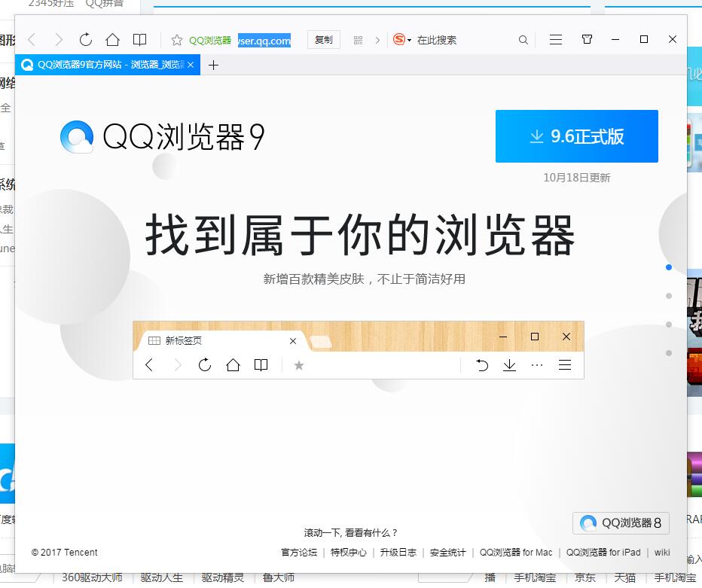Select the fourth page indicator dot
The image size is (702, 588).
click(x=669, y=353)
